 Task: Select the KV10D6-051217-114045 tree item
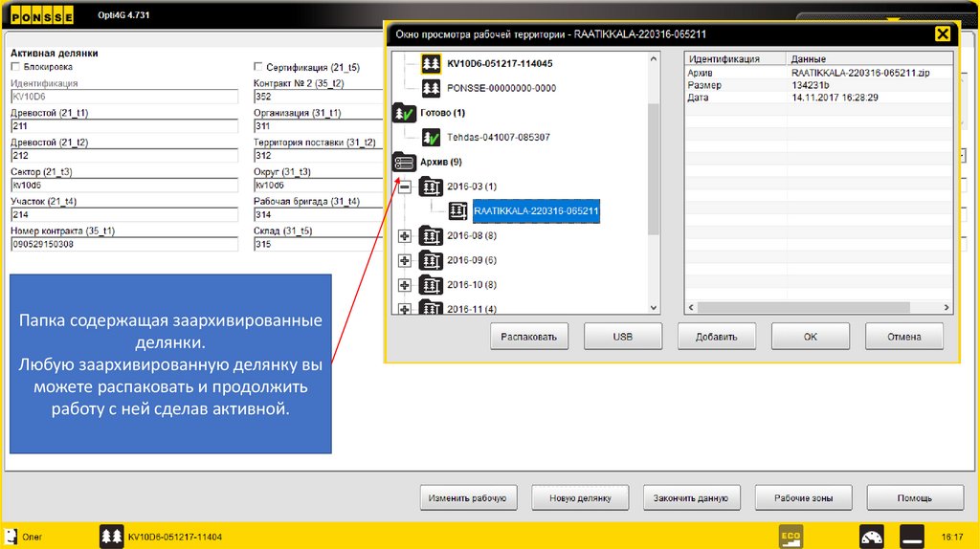pos(500,64)
